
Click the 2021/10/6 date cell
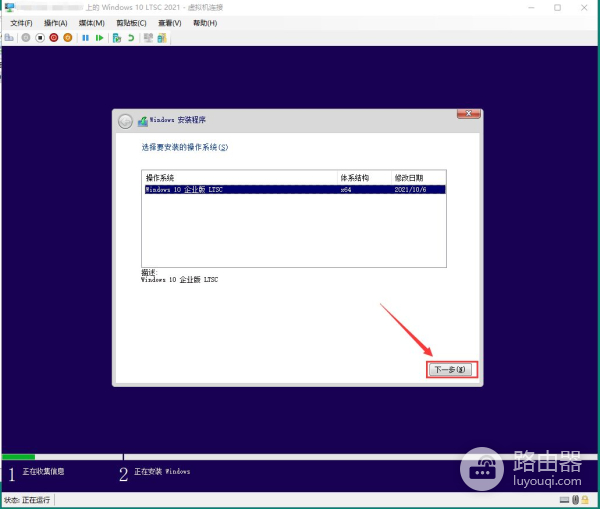pyautogui.click(x=410, y=189)
